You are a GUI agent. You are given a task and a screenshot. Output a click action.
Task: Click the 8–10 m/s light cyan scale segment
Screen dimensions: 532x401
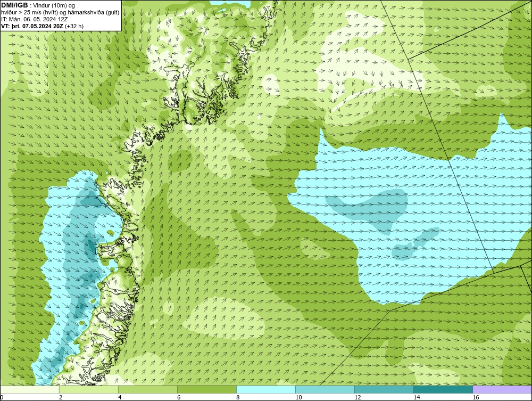266,389
